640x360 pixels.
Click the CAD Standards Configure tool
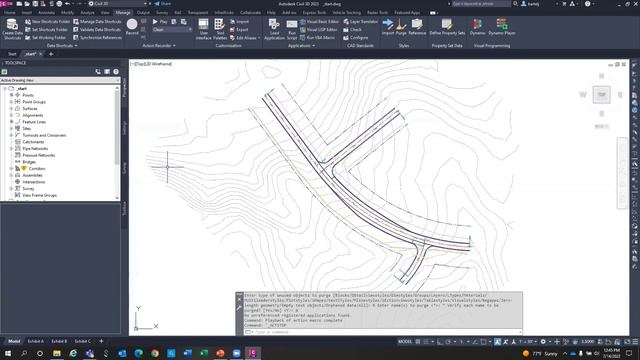point(356,38)
